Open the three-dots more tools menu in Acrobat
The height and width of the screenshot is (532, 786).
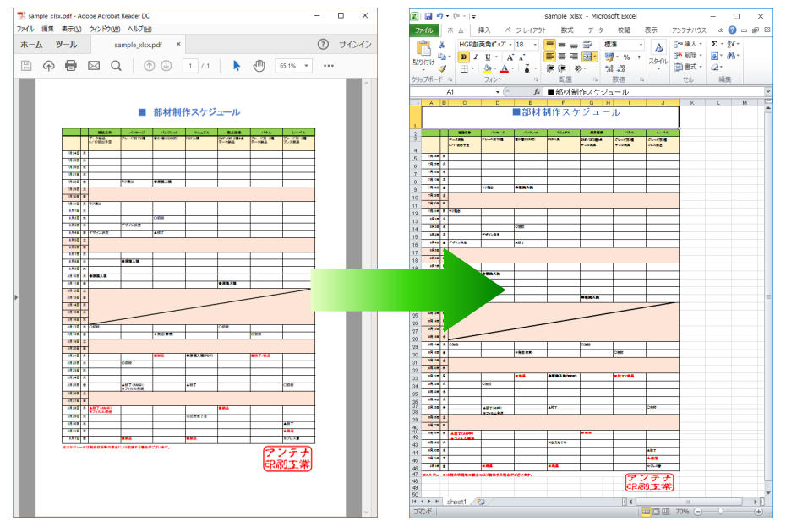point(328,66)
